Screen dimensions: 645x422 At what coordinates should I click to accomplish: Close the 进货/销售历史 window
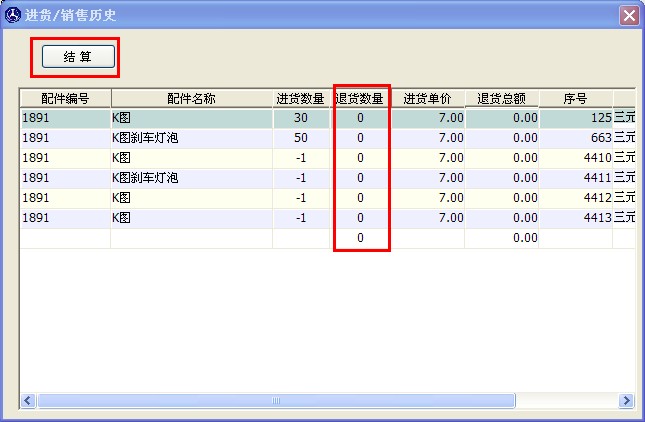click(628, 15)
